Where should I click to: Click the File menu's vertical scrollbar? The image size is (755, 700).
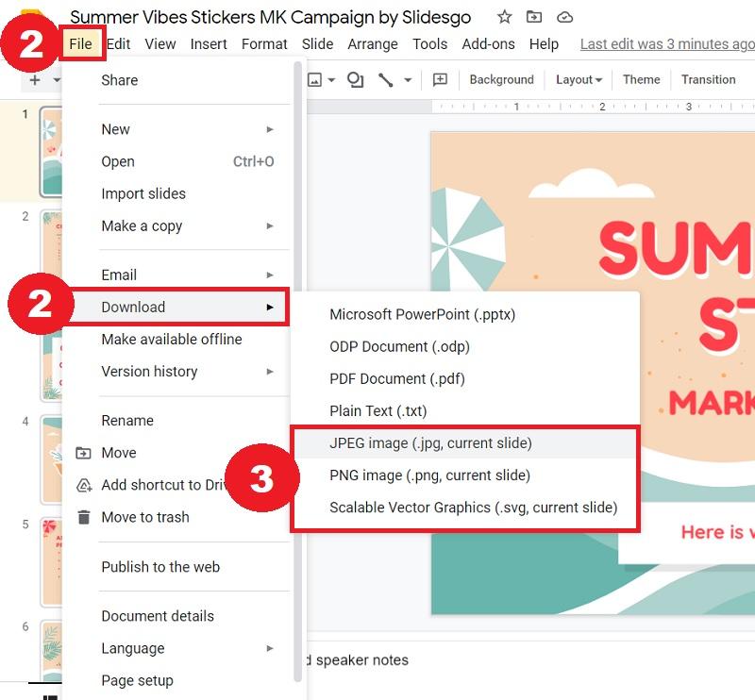297,370
